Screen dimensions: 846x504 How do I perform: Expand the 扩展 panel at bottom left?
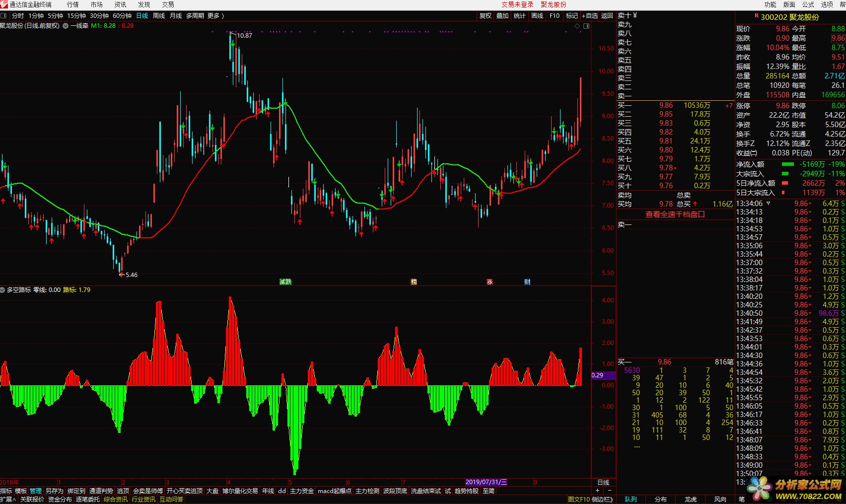point(8,499)
